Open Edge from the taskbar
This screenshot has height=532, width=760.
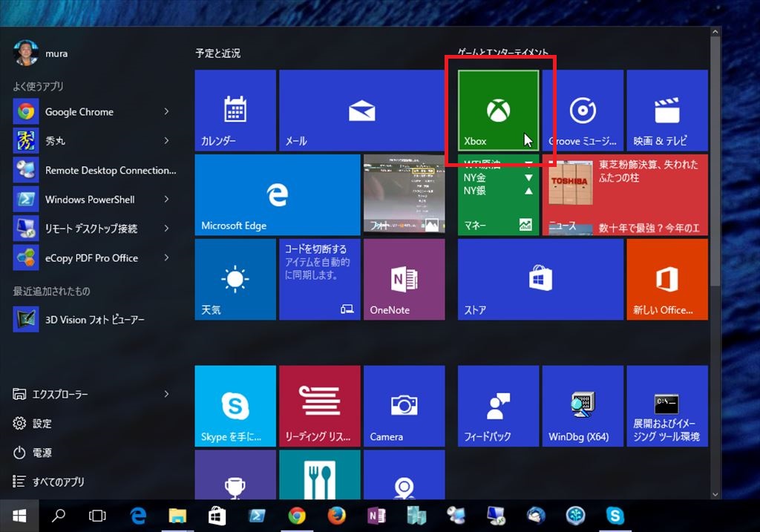point(138,516)
